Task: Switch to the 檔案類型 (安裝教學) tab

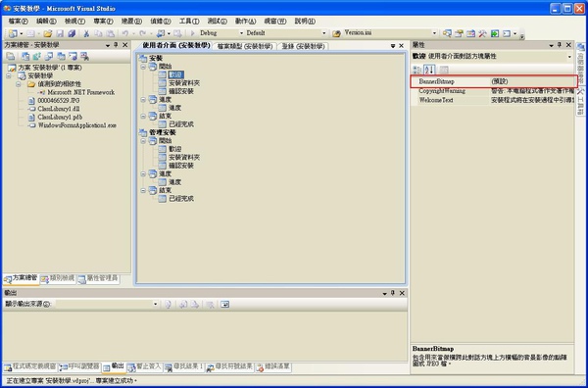Action: (245, 46)
